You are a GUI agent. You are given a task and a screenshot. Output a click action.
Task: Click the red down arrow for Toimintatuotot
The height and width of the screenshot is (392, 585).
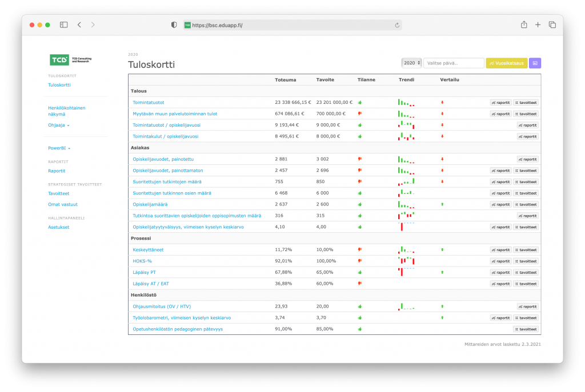click(x=443, y=103)
